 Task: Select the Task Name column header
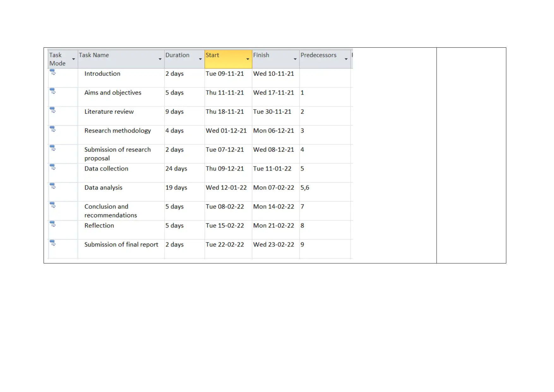coord(121,59)
